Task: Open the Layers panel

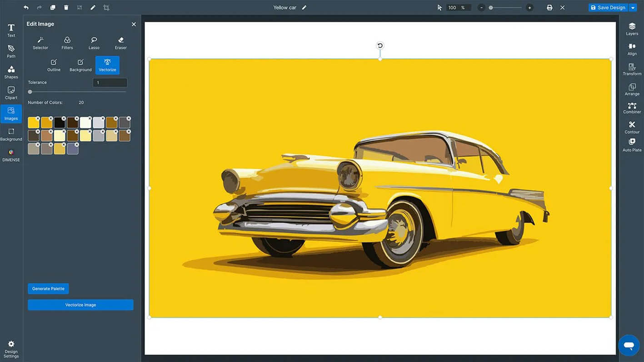Action: [632, 29]
